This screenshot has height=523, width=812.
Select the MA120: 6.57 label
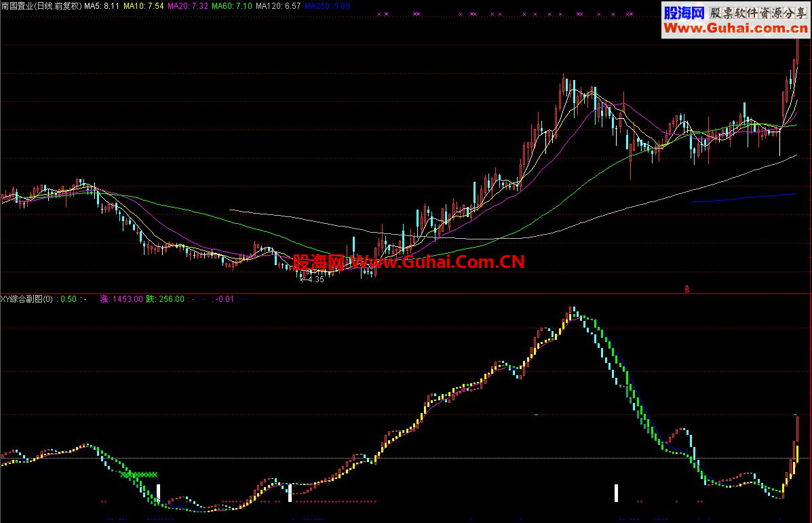(278, 6)
